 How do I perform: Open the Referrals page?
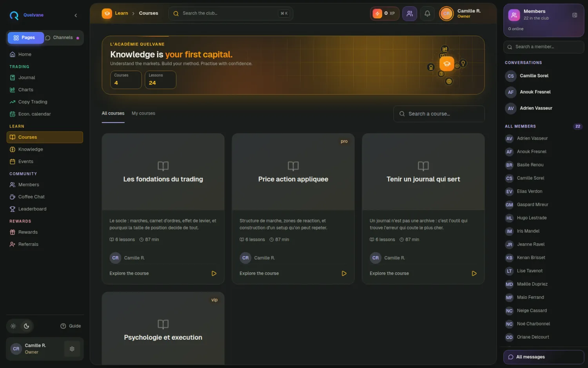point(45,244)
